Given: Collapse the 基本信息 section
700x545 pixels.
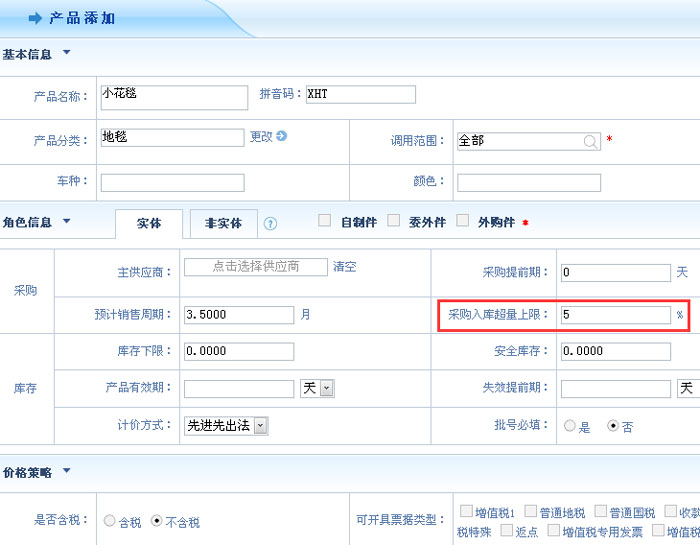Looking at the screenshot, I should 67,53.
